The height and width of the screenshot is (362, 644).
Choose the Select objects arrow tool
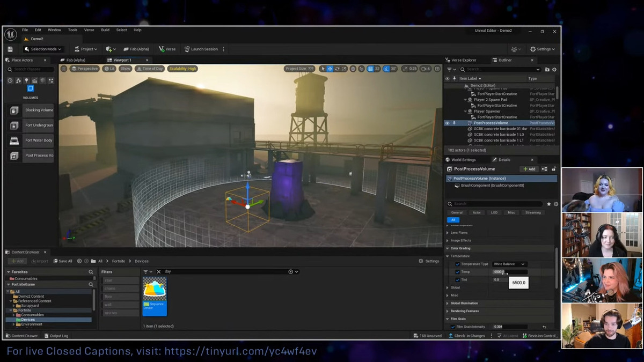pyautogui.click(x=323, y=69)
